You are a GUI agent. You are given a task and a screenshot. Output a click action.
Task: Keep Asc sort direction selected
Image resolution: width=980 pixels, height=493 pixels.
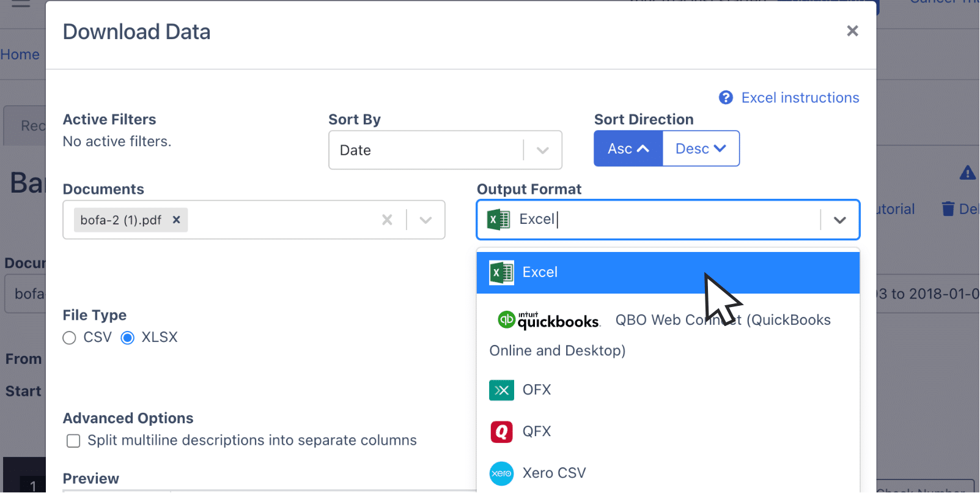(627, 148)
